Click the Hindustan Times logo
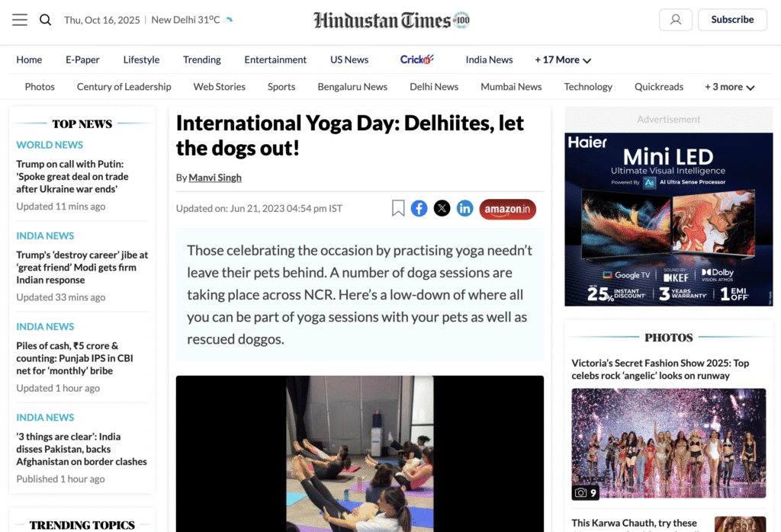The image size is (781, 532). pos(391,20)
